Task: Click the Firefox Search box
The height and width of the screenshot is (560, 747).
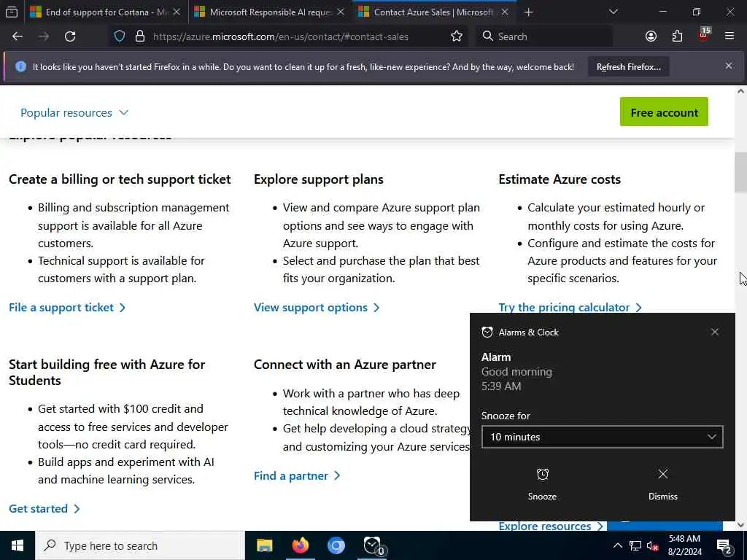Action: coord(544,36)
